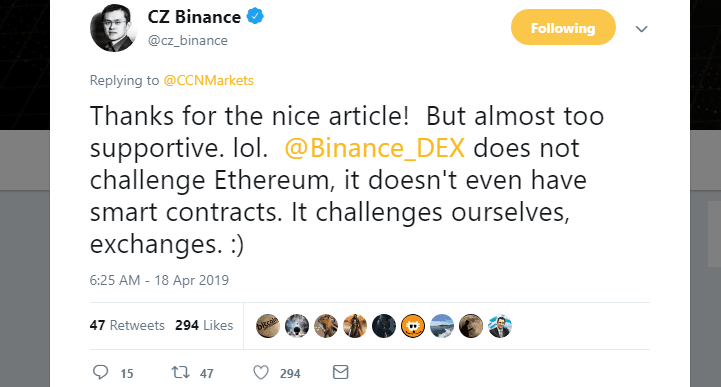The image size is (721, 387).
Task: Open the orange cat liker avatar
Action: [412, 326]
